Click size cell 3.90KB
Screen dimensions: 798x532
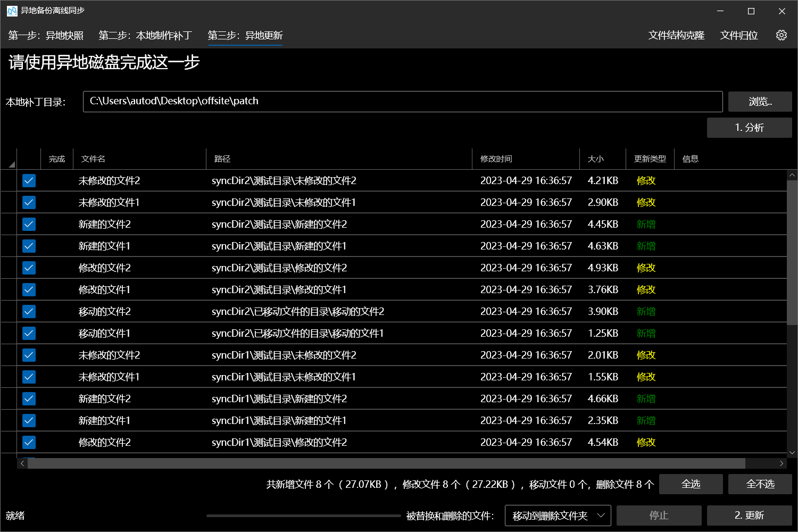(603, 312)
